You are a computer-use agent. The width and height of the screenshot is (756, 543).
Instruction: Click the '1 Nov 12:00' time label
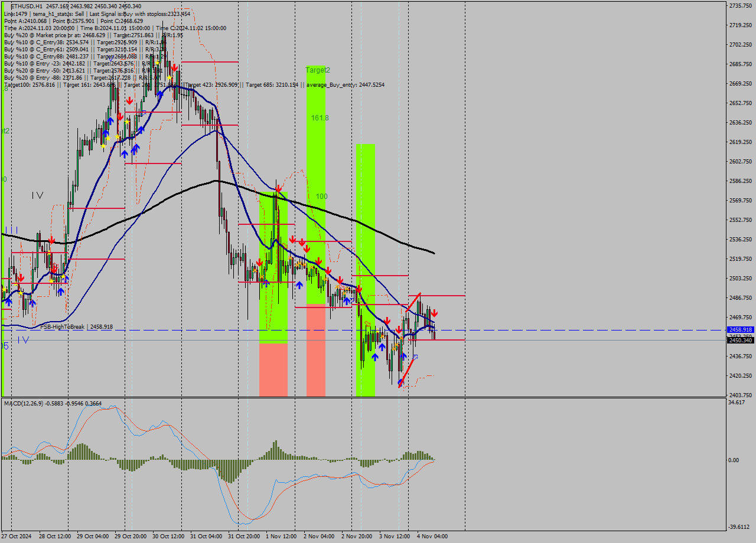281,537
